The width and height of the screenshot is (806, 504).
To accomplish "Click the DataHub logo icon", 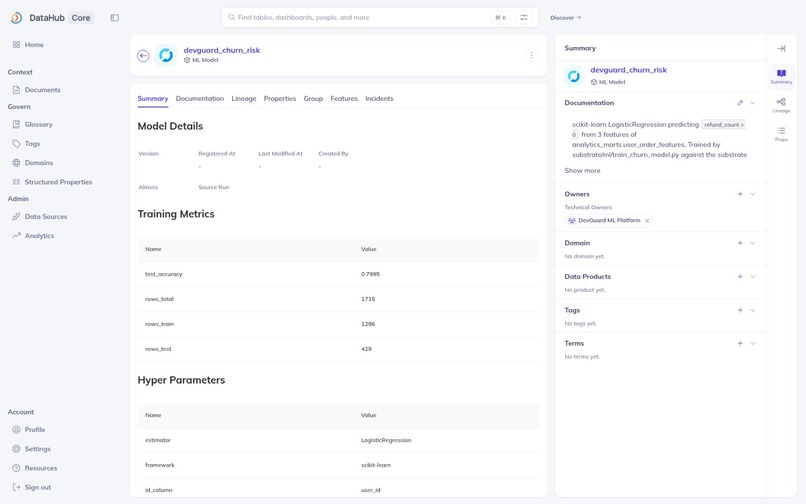I will tap(16, 17).
